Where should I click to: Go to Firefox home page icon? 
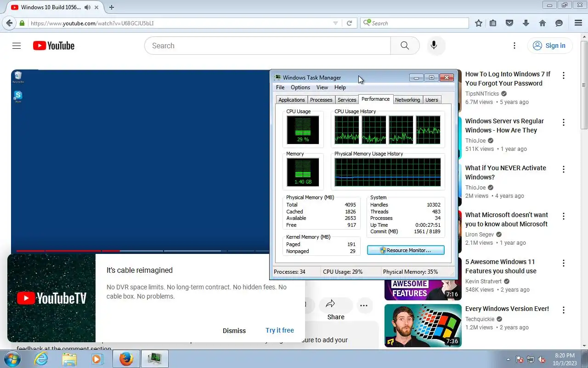543,23
